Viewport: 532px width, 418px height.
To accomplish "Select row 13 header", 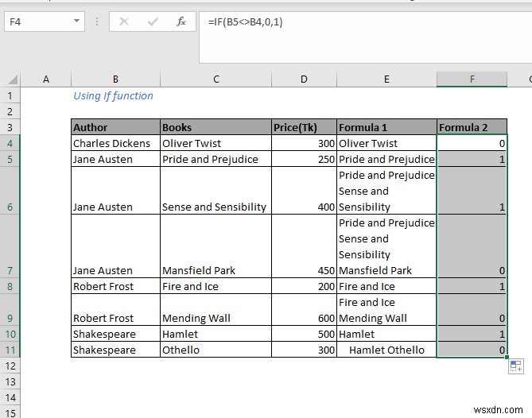I will [10, 382].
